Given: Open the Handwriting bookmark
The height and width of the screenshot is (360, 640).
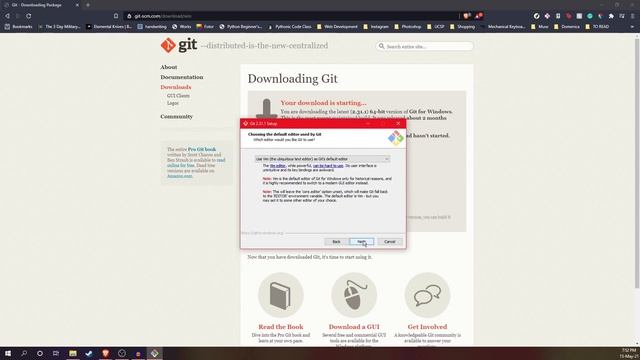Looking at the screenshot, I should 152,27.
